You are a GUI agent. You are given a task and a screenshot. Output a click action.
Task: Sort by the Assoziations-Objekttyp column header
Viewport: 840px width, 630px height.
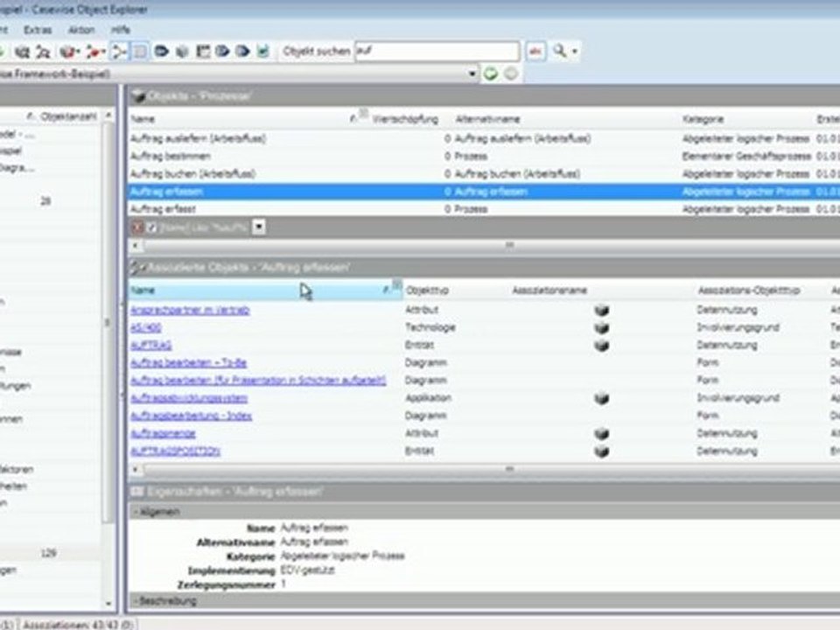click(x=749, y=290)
